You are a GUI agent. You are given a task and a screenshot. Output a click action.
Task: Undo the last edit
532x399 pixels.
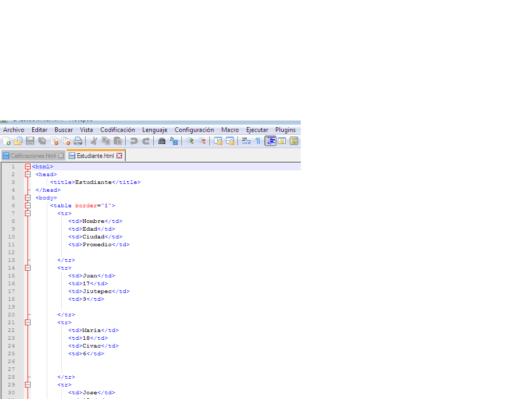(x=135, y=141)
